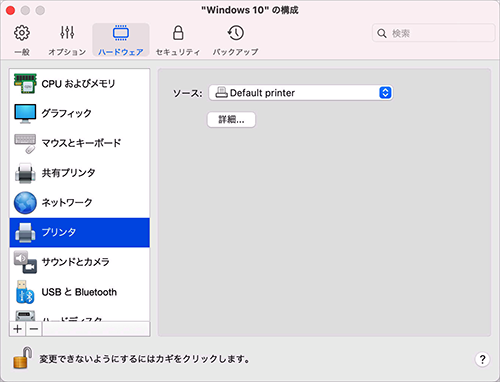The width and height of the screenshot is (500, 382).
Task: Open the ソース Default printer dropdown
Action: point(301,93)
